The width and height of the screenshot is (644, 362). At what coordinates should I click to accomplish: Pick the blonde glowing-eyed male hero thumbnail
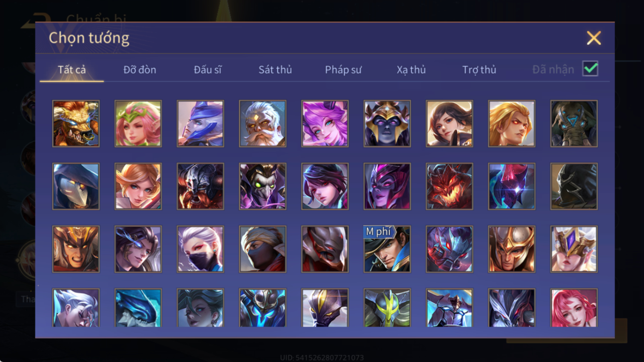pos(512,124)
